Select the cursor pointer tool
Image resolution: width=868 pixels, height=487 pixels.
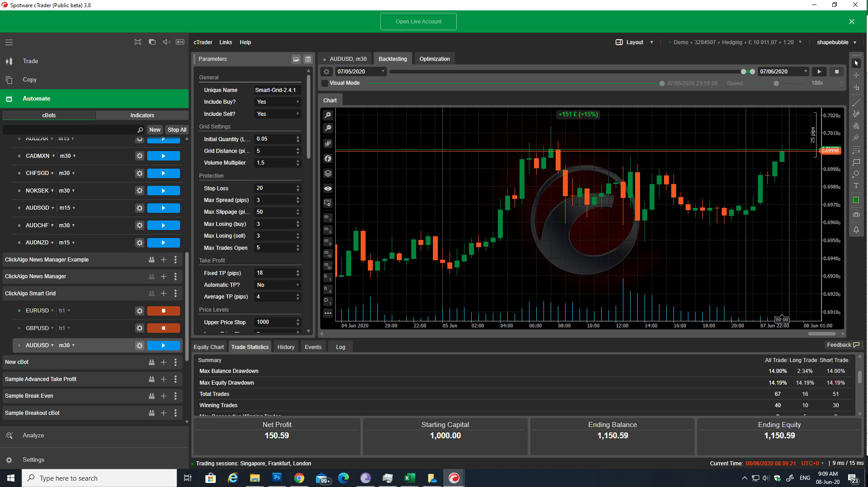[x=856, y=63]
